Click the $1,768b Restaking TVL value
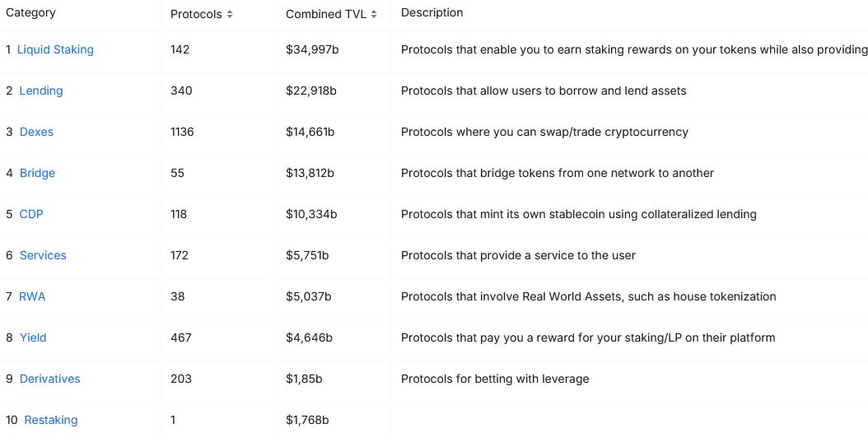 point(307,420)
